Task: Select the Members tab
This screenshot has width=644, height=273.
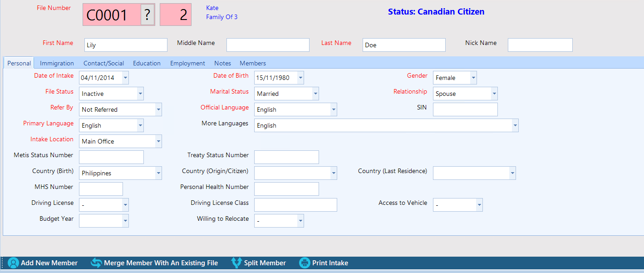Action: (253, 63)
